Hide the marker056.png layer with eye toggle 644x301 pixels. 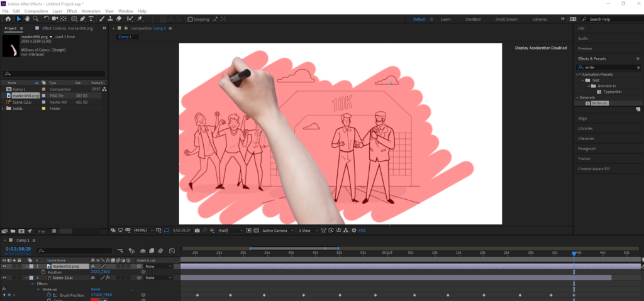click(4, 266)
